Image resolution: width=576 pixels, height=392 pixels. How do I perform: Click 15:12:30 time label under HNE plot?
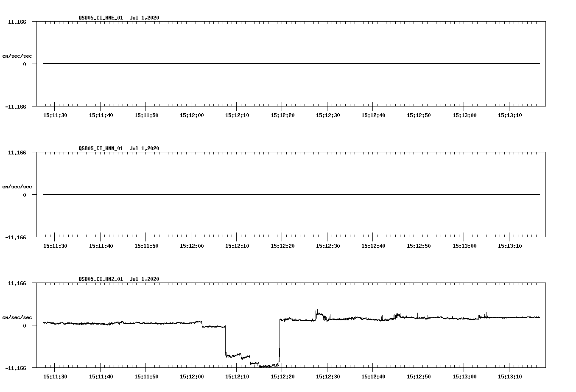328,115
